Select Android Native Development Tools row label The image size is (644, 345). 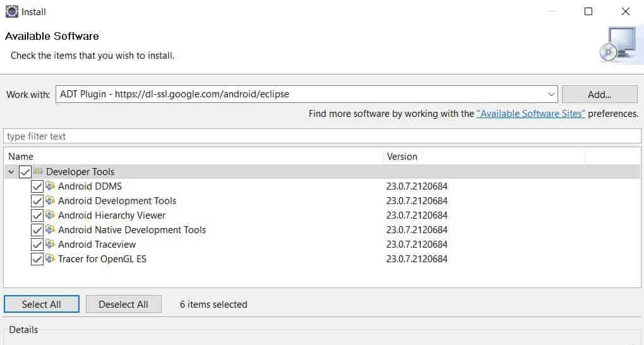(x=132, y=230)
